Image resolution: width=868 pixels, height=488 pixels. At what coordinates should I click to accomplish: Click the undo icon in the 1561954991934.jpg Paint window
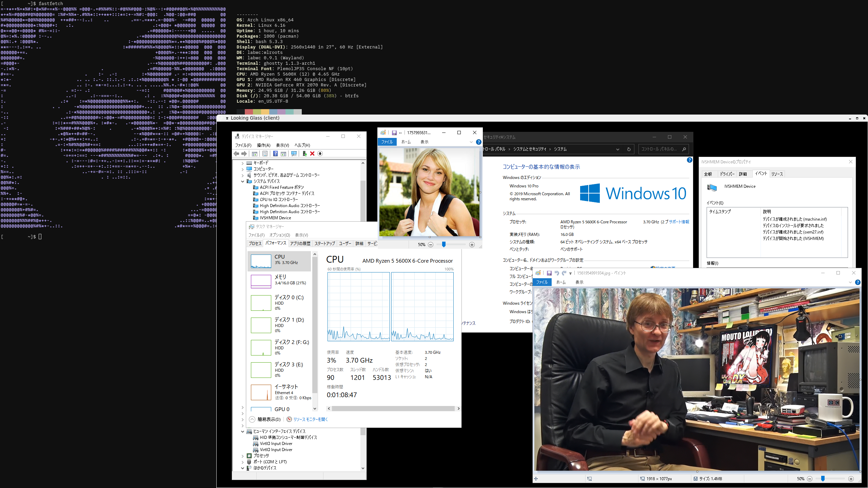557,273
